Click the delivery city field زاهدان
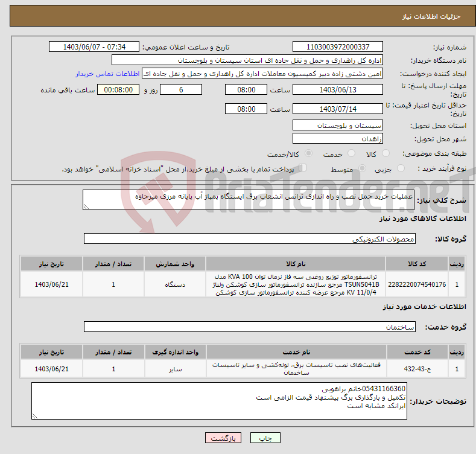The height and width of the screenshot is (454, 476). [x=338, y=139]
